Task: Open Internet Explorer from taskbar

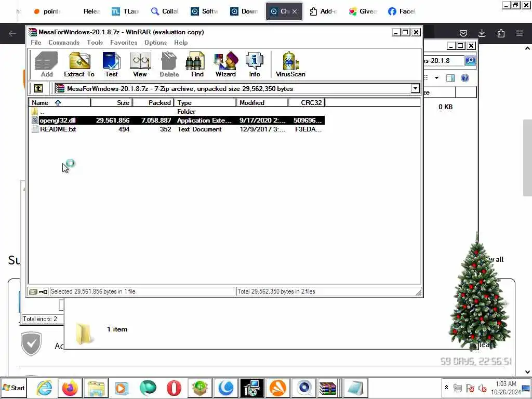Action: pyautogui.click(x=44, y=388)
